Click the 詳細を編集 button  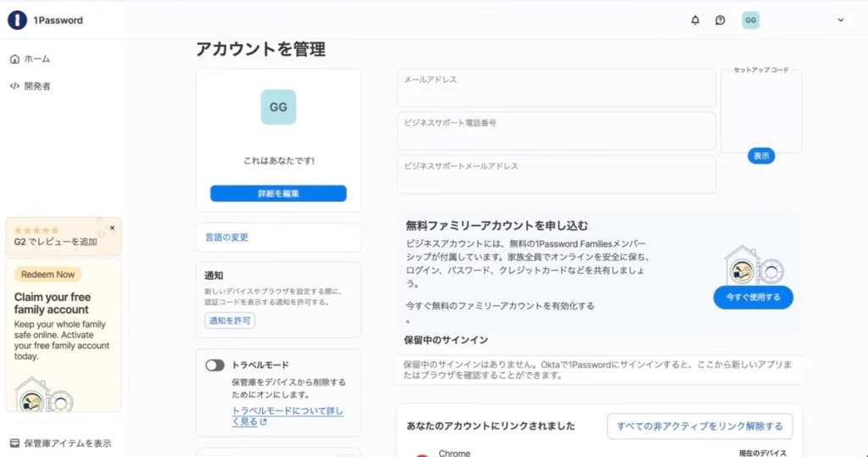pos(278,193)
